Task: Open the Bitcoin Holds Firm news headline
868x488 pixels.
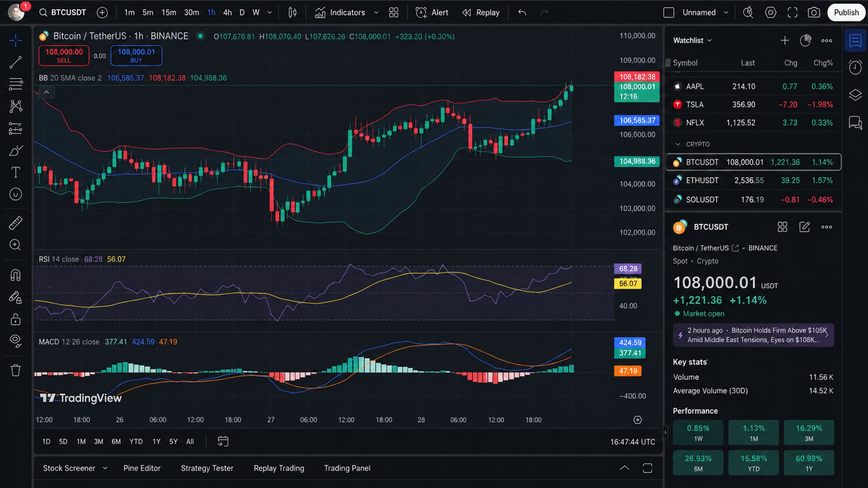Action: coord(753,335)
